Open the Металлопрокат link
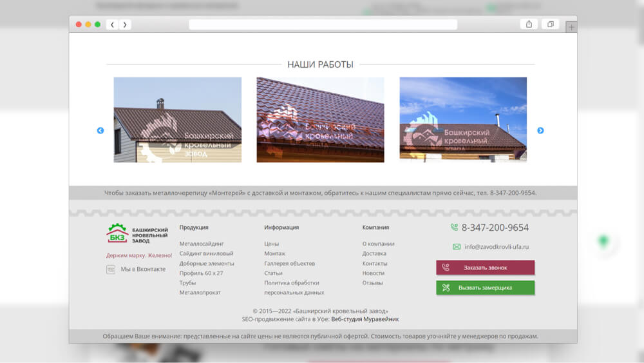Image resolution: width=644 pixels, height=363 pixels. [200, 293]
